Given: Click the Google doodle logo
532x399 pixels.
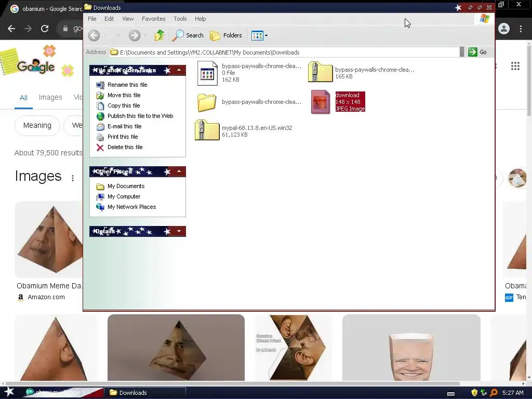Looking at the screenshot, I should pos(35,65).
